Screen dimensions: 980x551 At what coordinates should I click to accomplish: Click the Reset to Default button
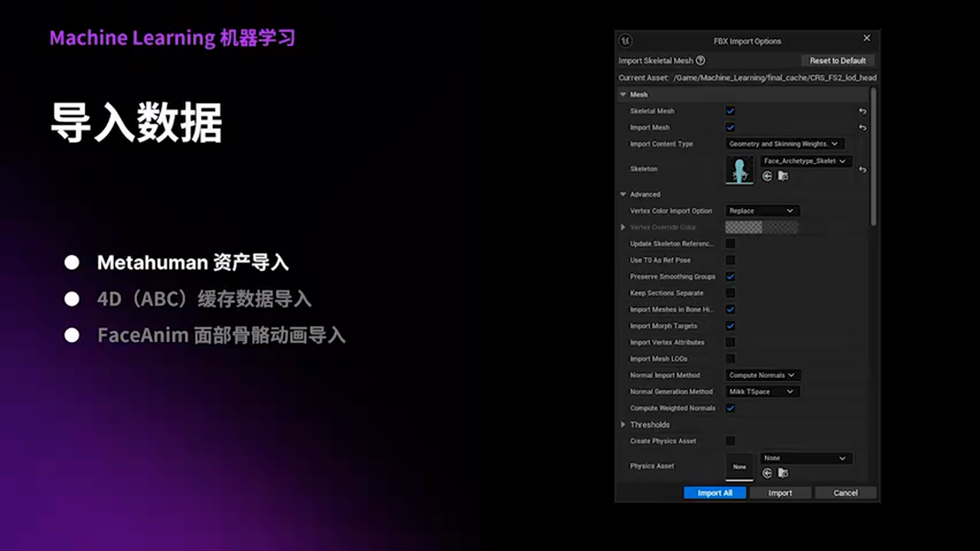837,60
